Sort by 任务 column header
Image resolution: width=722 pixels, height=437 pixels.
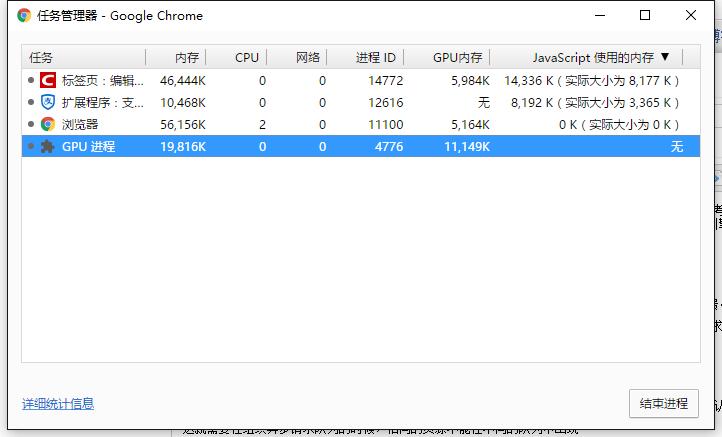(41, 58)
